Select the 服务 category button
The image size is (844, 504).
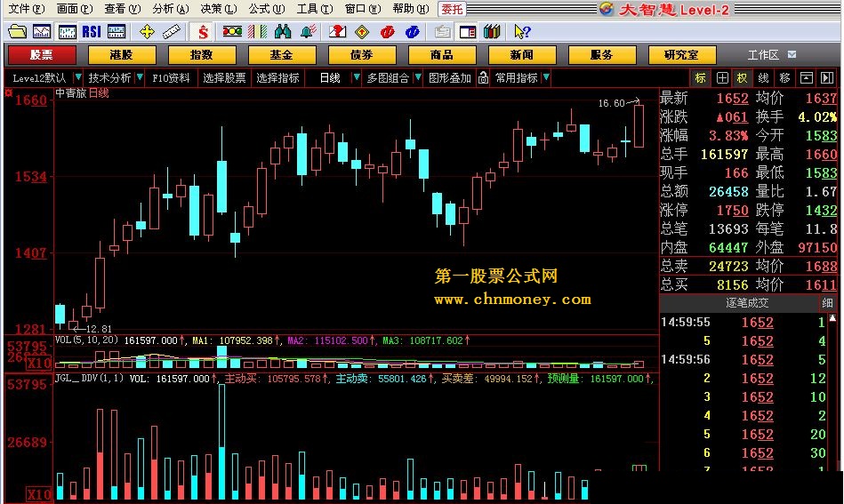602,55
